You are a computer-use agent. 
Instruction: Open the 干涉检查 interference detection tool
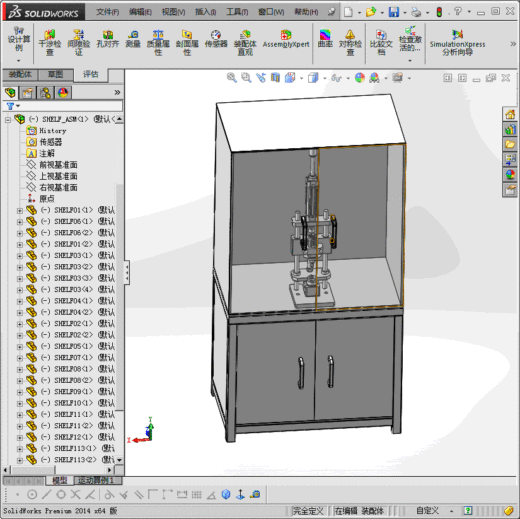pos(50,42)
